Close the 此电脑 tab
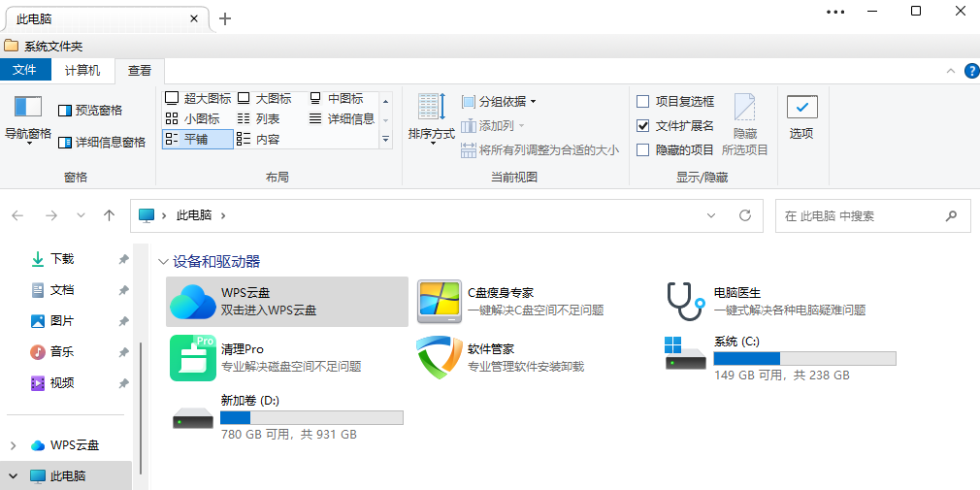The height and width of the screenshot is (490, 980). (x=194, y=18)
